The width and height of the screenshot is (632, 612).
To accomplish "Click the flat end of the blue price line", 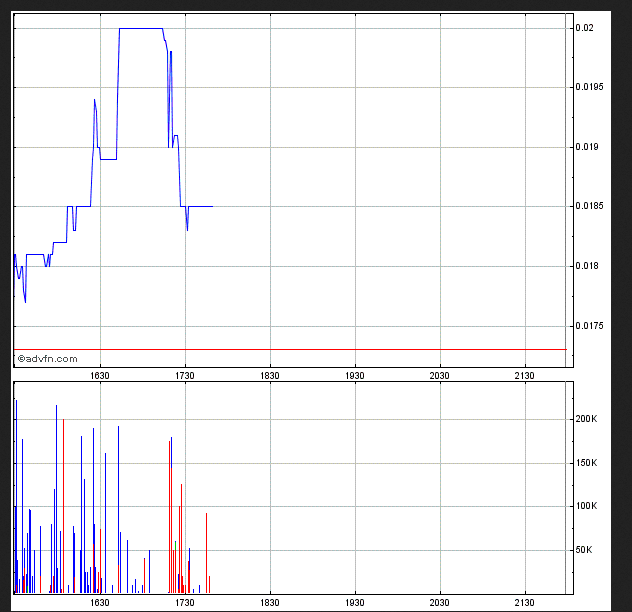I will click(x=202, y=206).
